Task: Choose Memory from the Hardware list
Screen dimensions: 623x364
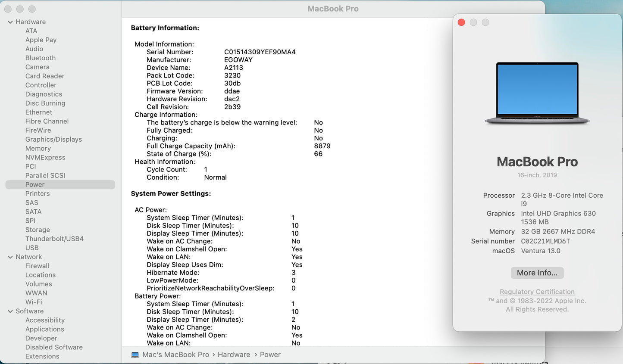Action: pyautogui.click(x=38, y=149)
